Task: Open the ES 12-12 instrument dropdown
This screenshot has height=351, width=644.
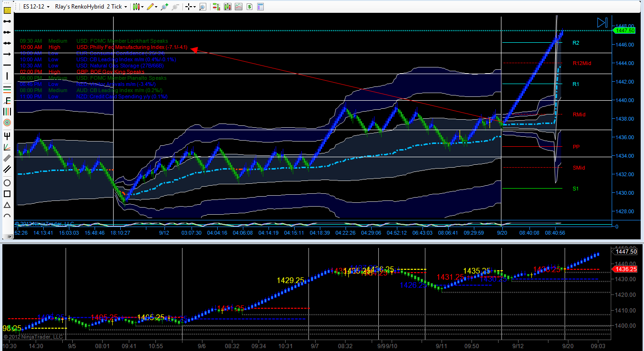Action: (36, 7)
